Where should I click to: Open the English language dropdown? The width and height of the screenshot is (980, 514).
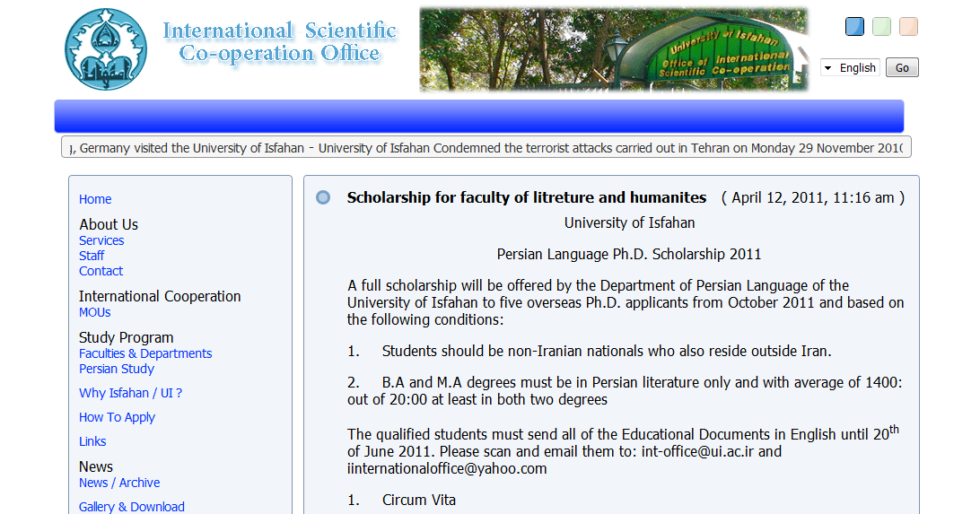pos(850,67)
